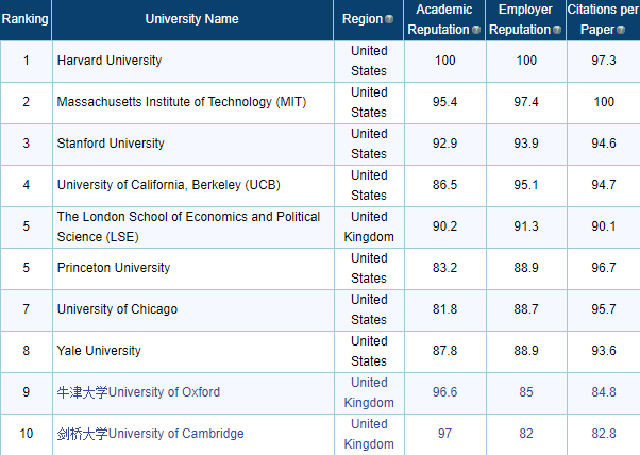Click the Princeton University name

pyautogui.click(x=113, y=268)
